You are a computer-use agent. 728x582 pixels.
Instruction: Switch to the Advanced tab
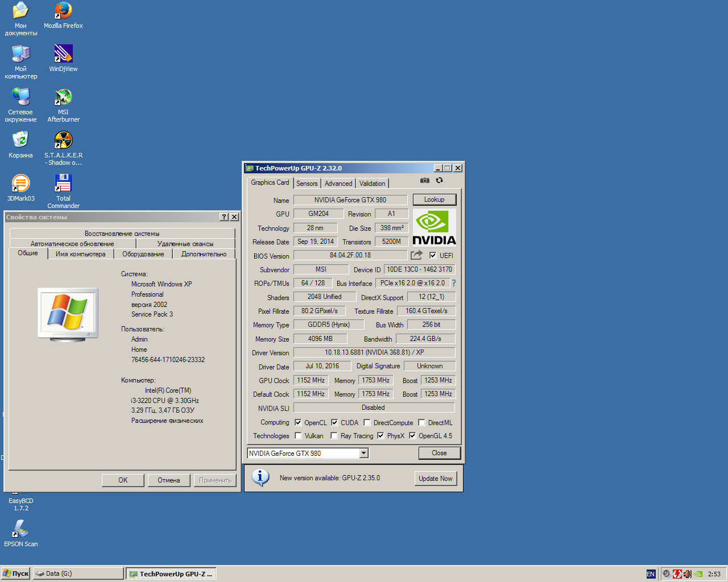(338, 184)
